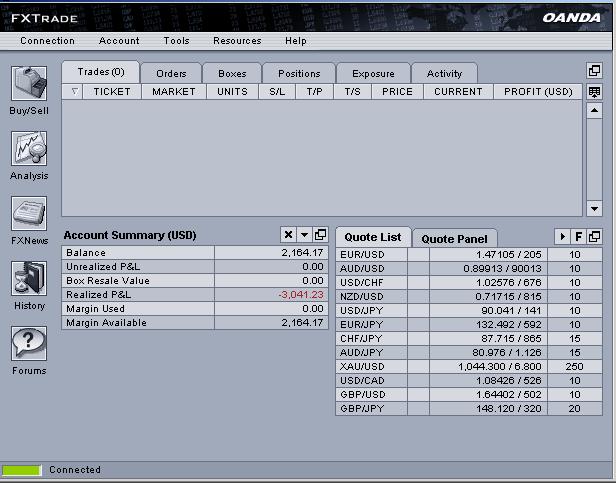Switch to the Positions tab
This screenshot has width=616, height=483.
click(299, 73)
